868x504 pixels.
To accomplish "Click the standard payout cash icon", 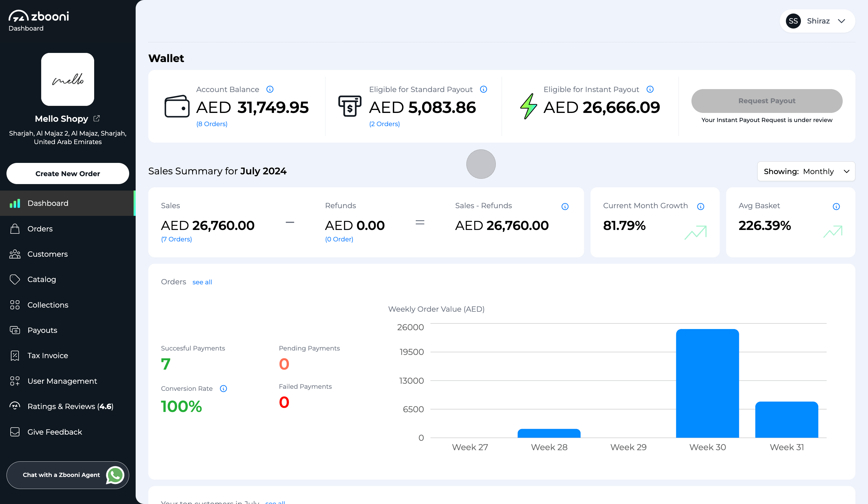I will [350, 106].
